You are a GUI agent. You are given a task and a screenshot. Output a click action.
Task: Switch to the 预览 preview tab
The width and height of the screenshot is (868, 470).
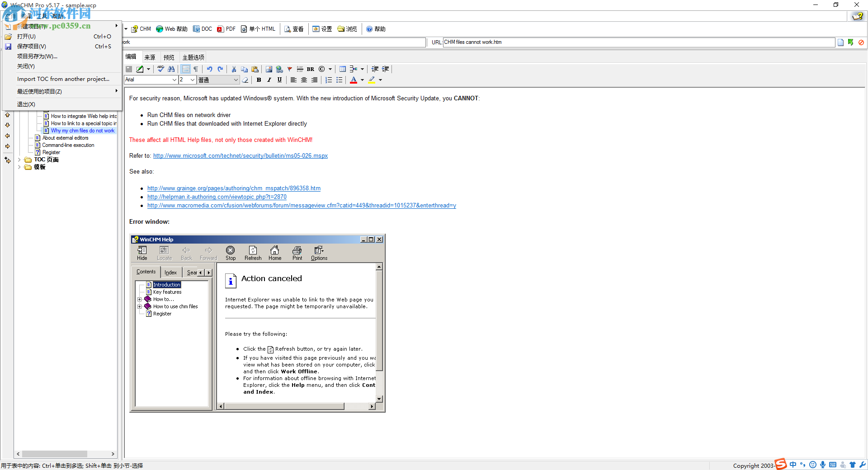[x=169, y=57]
